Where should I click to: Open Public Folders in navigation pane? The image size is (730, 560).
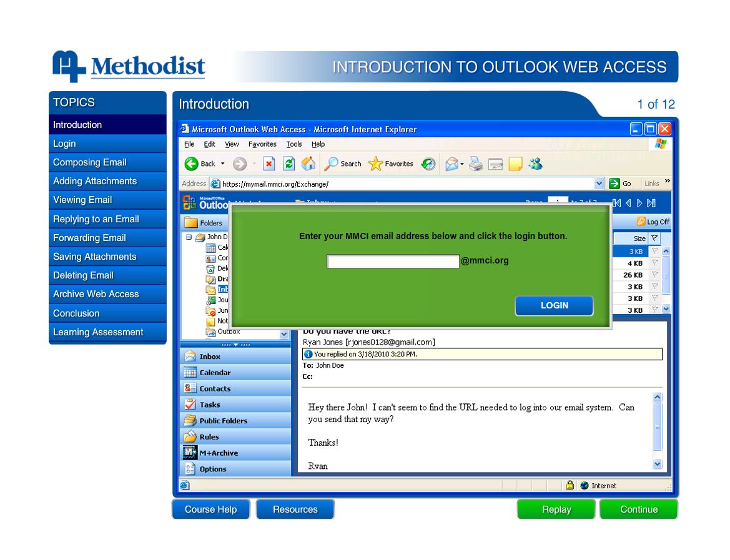coord(235,421)
